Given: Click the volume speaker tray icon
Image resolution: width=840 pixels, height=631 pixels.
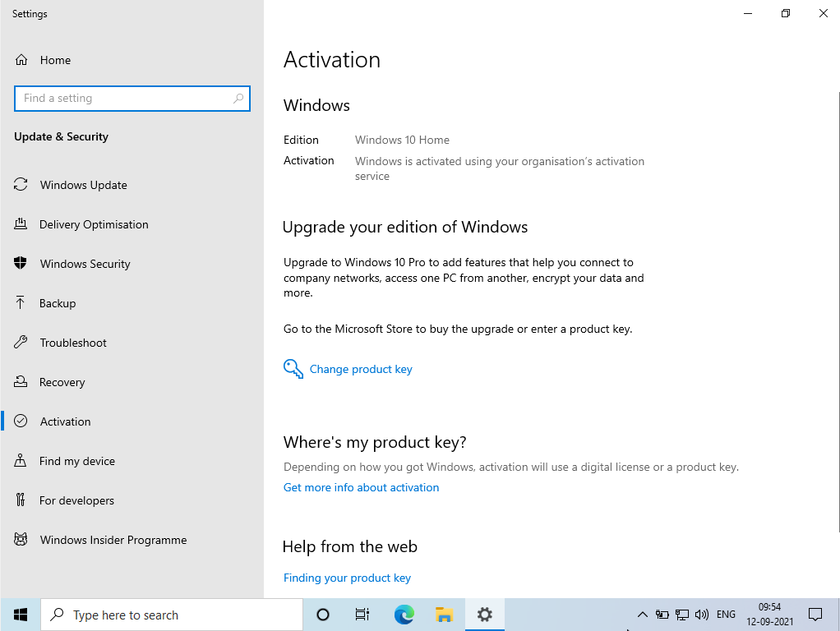Looking at the screenshot, I should (702, 615).
